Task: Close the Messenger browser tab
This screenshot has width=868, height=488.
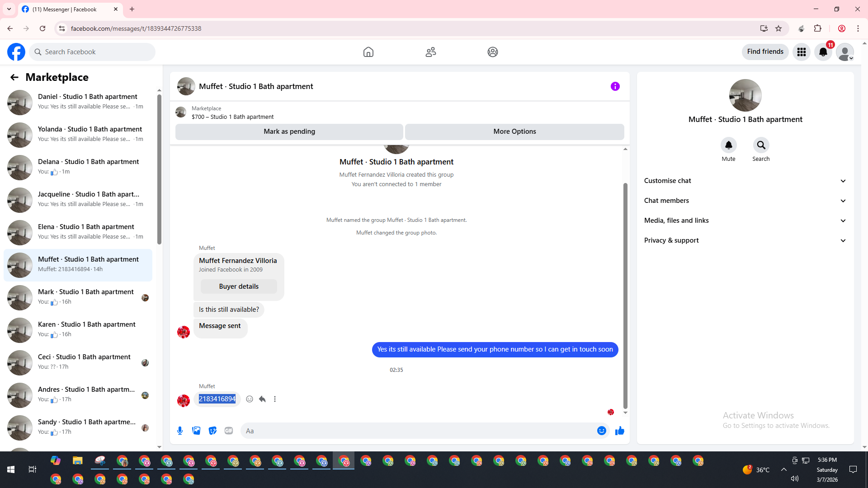Action: pyautogui.click(x=116, y=9)
